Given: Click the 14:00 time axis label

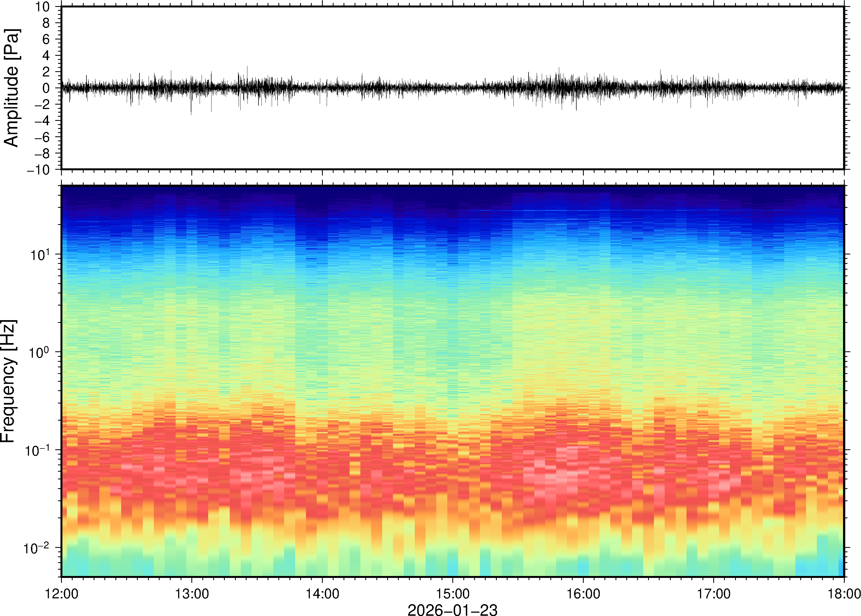Looking at the screenshot, I should tap(322, 594).
